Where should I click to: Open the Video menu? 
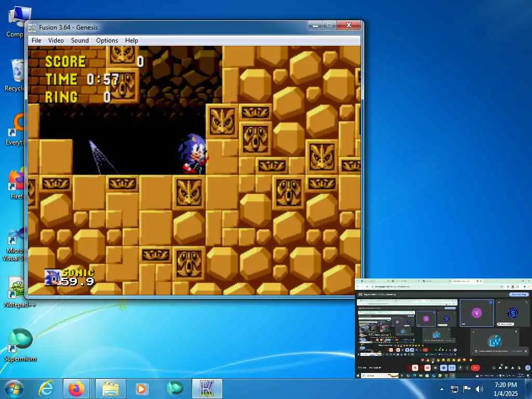(x=56, y=41)
